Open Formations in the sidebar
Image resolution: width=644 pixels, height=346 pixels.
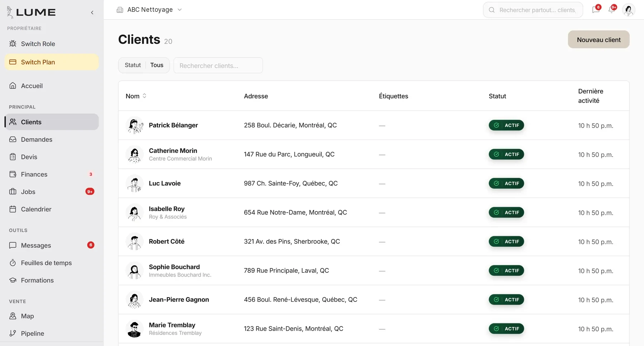52,280
